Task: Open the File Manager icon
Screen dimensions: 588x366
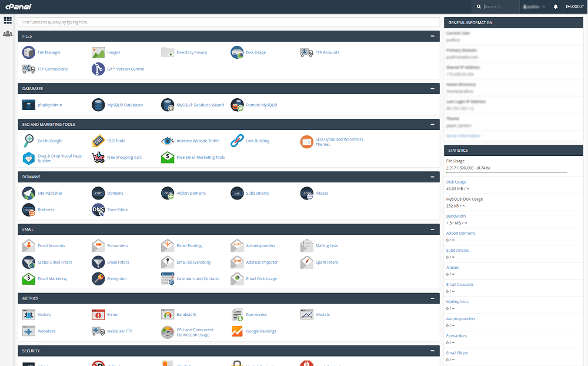Action: (x=28, y=52)
